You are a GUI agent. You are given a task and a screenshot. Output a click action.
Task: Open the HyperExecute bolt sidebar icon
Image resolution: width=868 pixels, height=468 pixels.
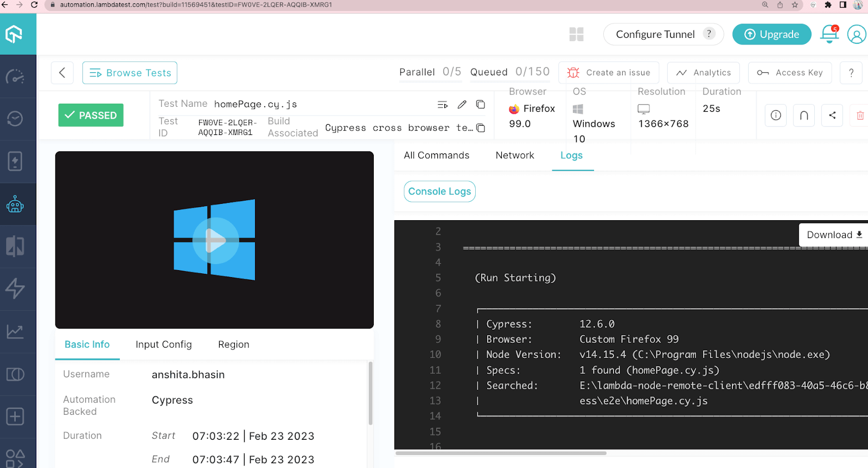pos(15,289)
